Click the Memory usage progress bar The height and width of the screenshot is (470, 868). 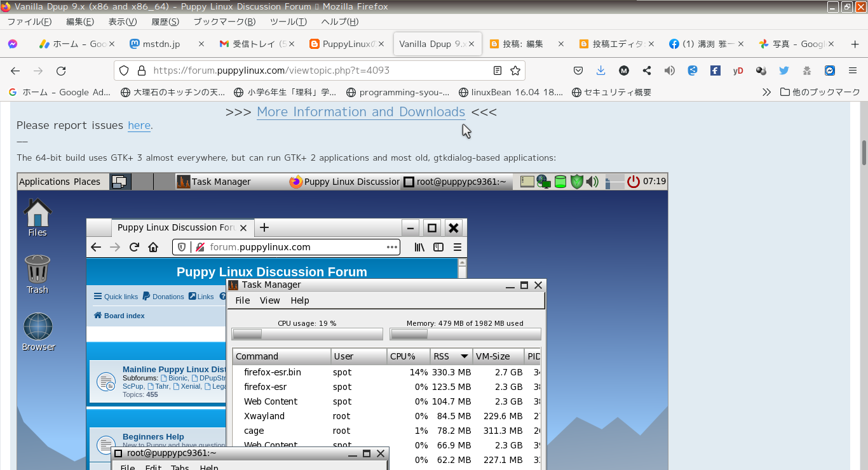point(465,334)
